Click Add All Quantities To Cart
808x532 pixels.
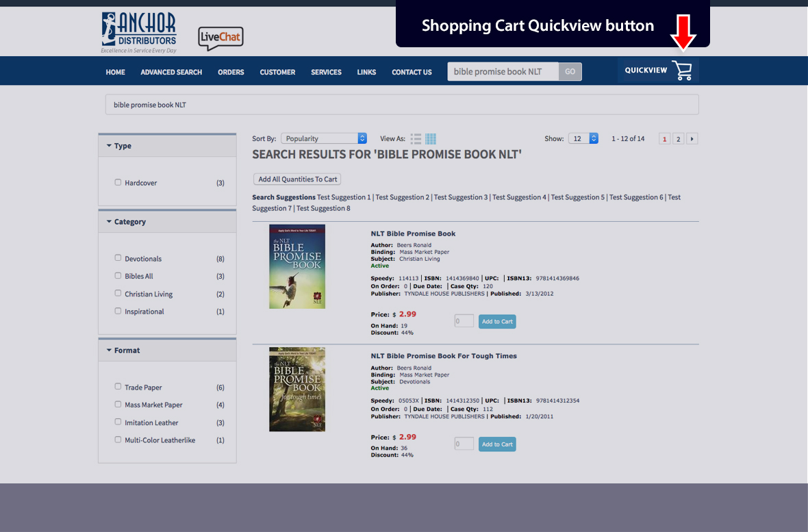297,179
